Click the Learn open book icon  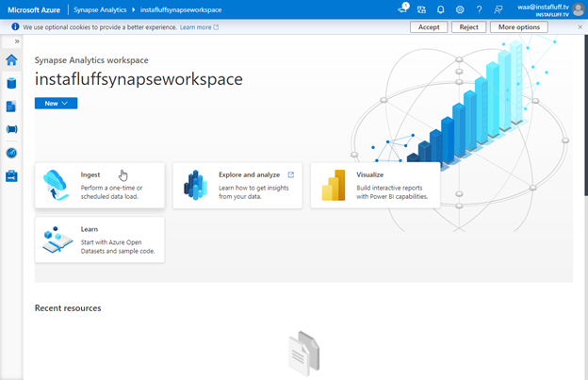pos(57,240)
